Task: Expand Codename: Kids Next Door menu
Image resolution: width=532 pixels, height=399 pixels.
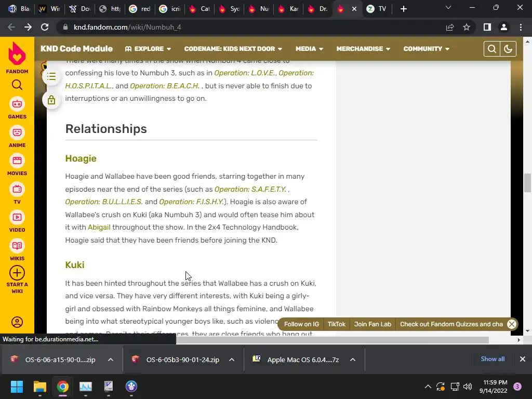Action: point(233,49)
